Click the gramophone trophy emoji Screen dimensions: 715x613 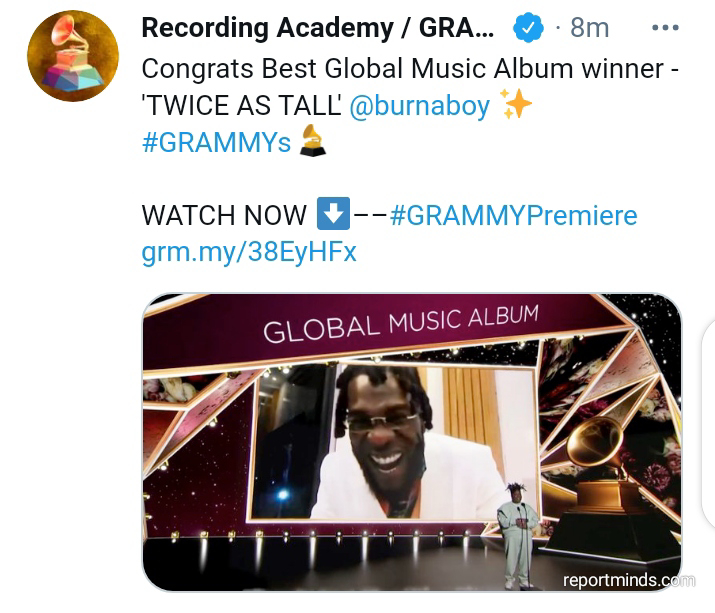pyautogui.click(x=312, y=140)
